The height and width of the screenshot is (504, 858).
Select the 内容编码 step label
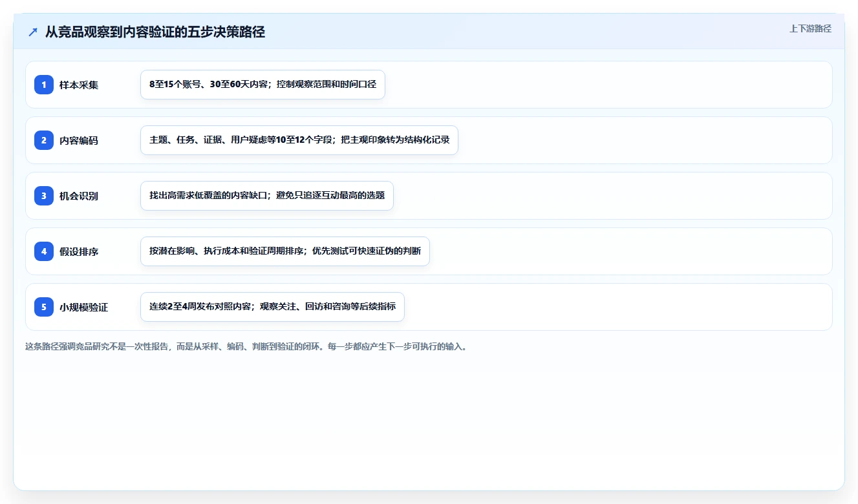tap(79, 140)
